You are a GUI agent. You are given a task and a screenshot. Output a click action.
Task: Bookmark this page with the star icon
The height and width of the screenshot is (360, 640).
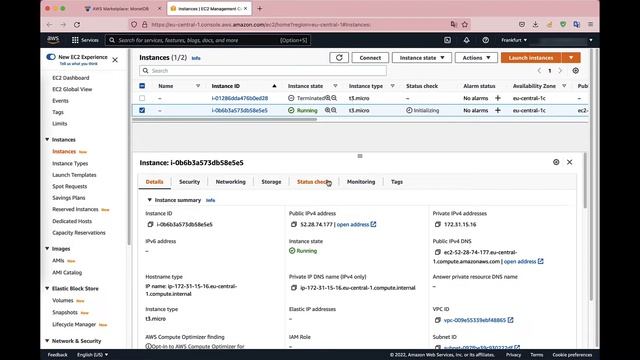464,24
